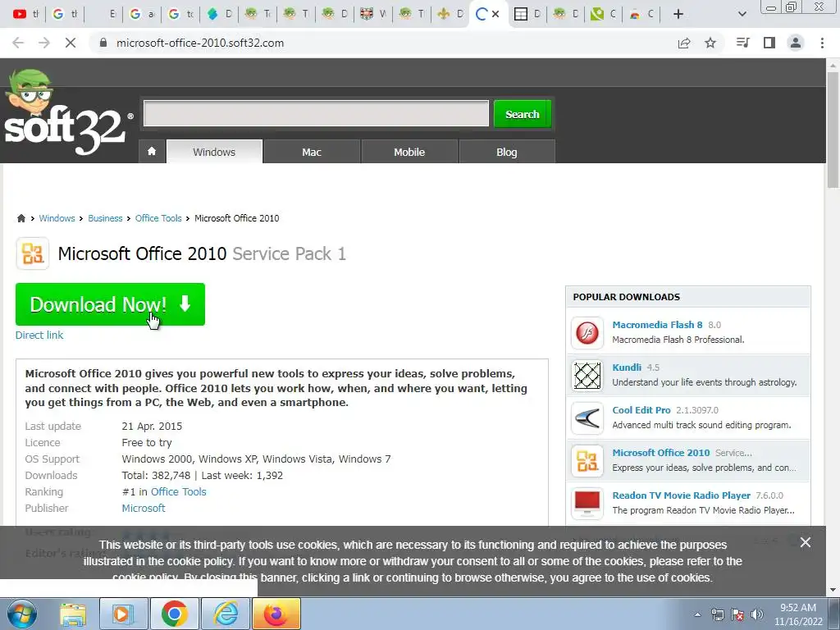Switch to the Mobile tab
The image size is (840, 630).
tap(409, 152)
